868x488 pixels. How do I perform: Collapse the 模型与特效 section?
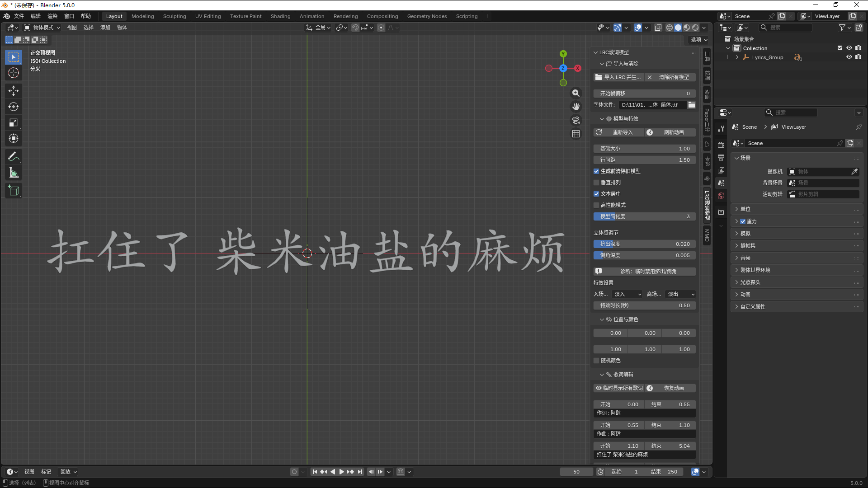point(602,119)
